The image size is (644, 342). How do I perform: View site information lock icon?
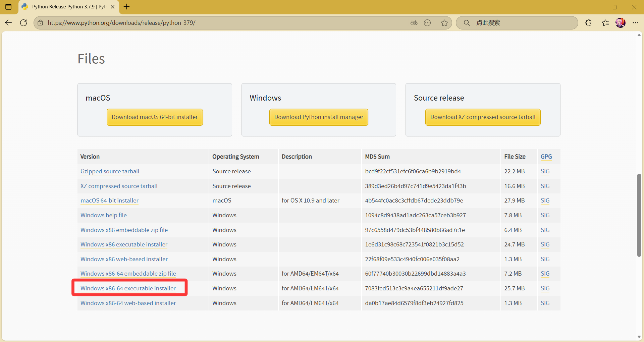pyautogui.click(x=40, y=23)
